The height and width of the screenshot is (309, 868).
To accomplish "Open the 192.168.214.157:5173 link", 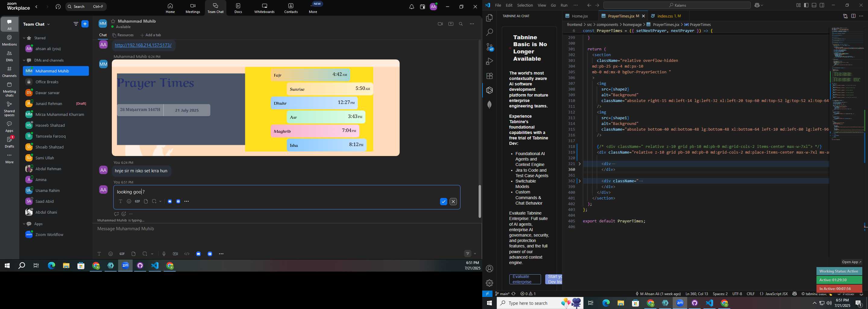I will (x=143, y=45).
